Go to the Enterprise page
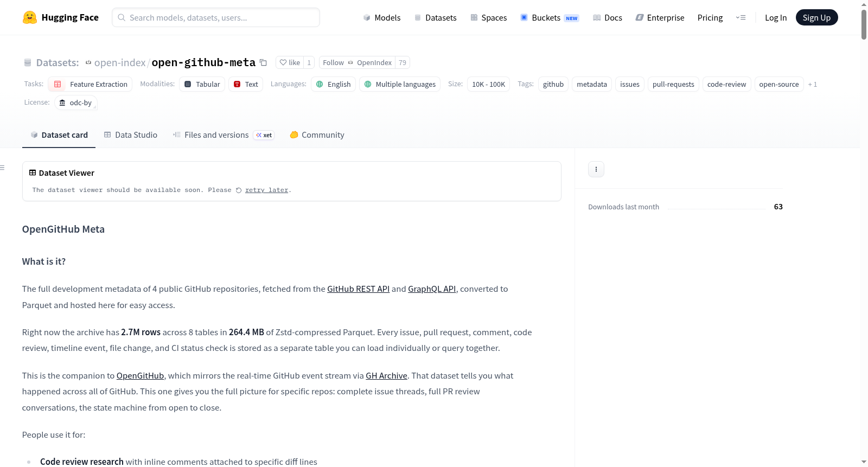Image resolution: width=868 pixels, height=467 pixels. coord(660,17)
